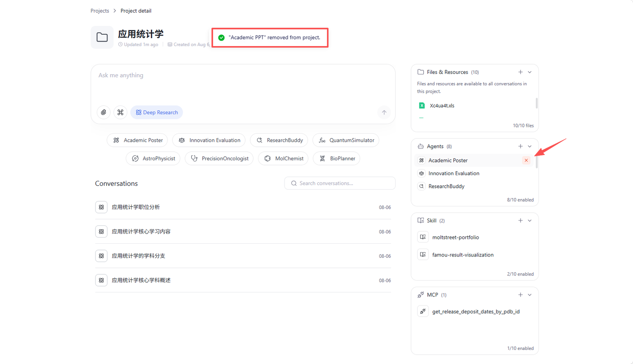Open conversation 应用统计学核心学习内容
The image size is (633, 364).
[x=243, y=231]
